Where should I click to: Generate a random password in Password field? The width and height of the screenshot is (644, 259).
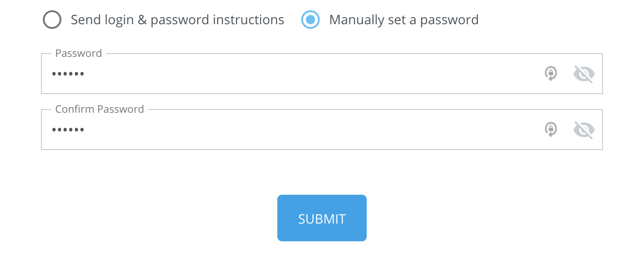[x=551, y=74]
